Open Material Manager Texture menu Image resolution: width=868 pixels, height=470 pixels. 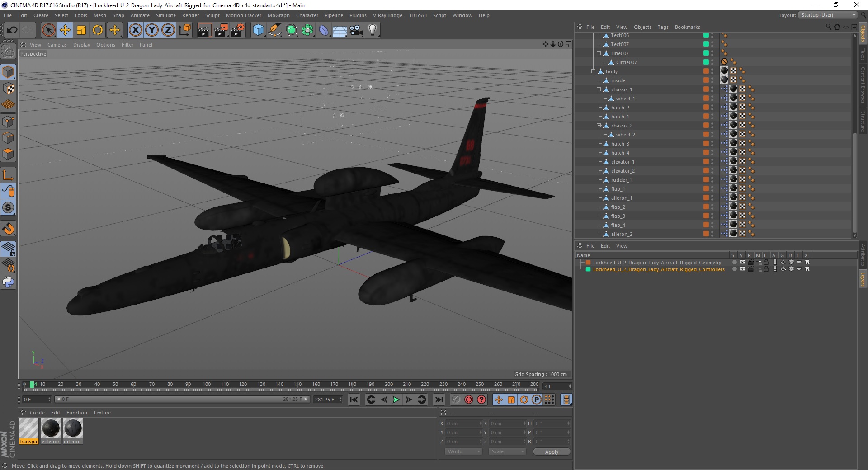click(x=102, y=413)
